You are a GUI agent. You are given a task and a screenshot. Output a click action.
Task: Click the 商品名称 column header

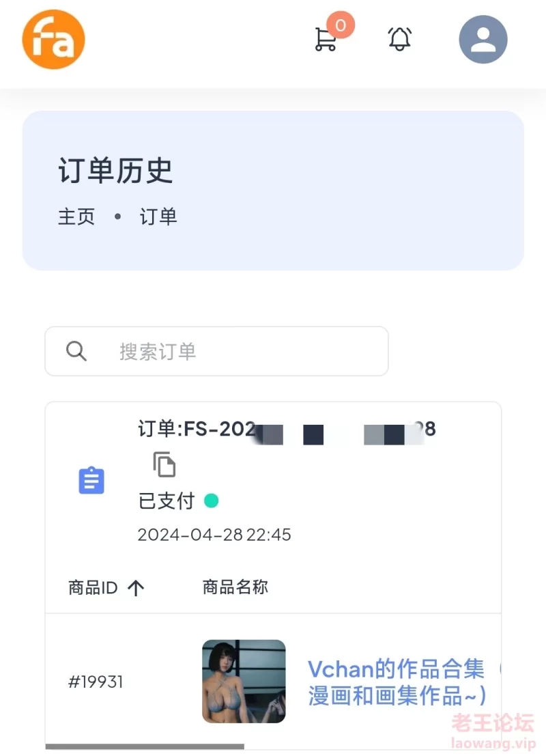point(235,587)
